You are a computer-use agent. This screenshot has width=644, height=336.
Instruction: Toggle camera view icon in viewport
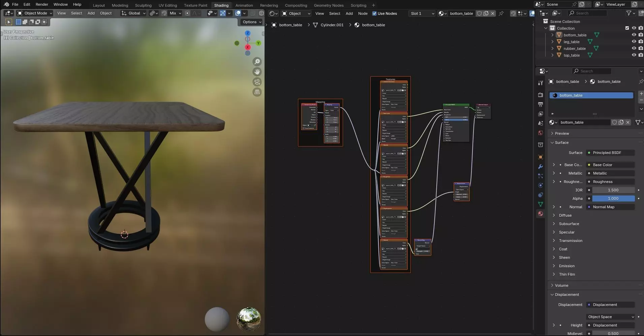pos(257,82)
